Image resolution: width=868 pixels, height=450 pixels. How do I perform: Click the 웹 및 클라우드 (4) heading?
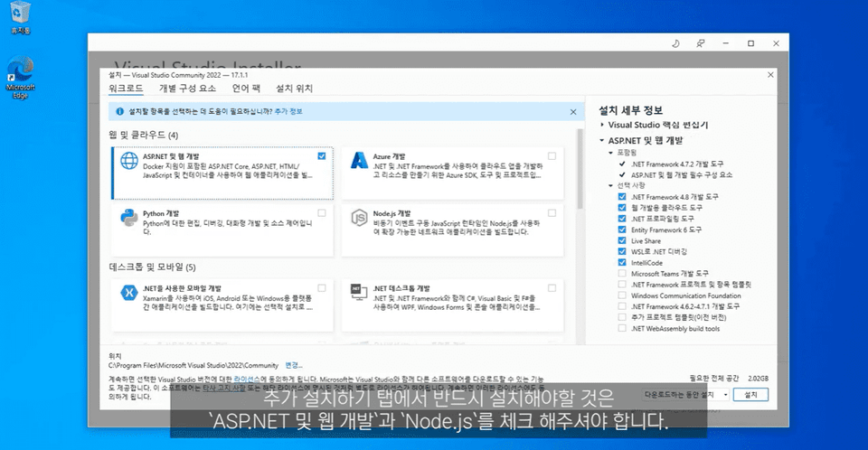point(144,135)
